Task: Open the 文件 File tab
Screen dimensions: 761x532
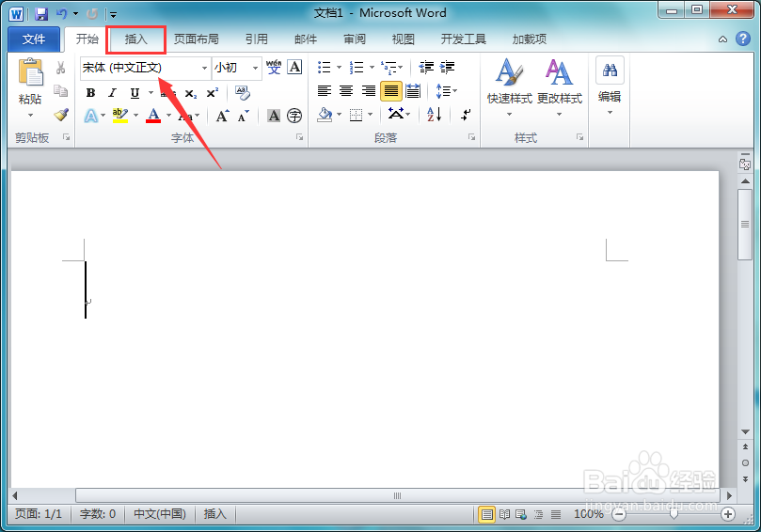Action: (x=34, y=39)
